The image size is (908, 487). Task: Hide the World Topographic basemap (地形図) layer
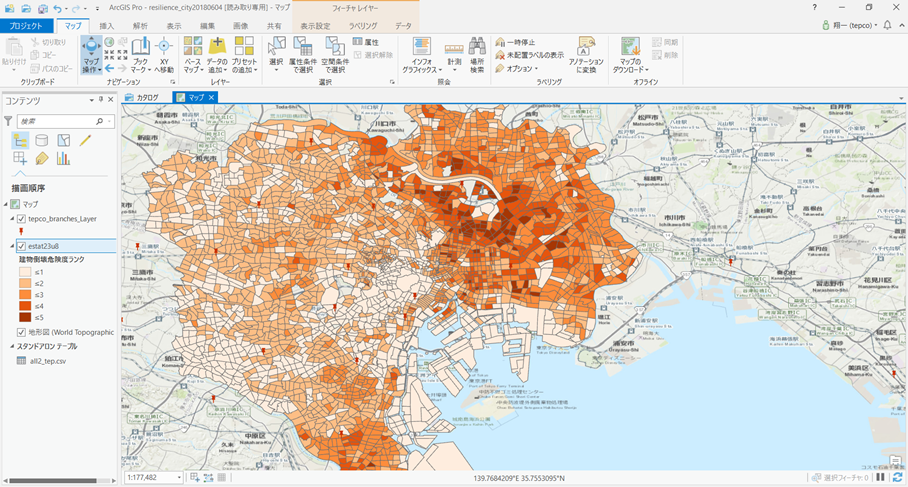point(21,332)
